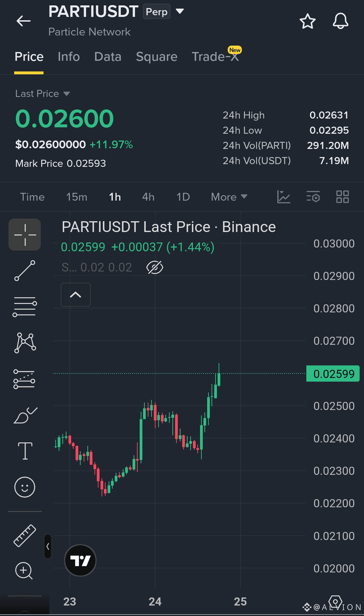364x616 pixels.
Task: Tap the +11.97% change percentage
Action: point(111,145)
